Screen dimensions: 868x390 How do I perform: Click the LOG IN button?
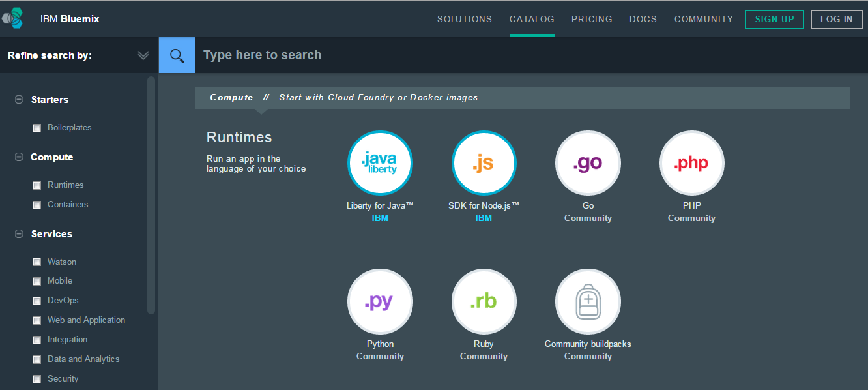(x=837, y=19)
